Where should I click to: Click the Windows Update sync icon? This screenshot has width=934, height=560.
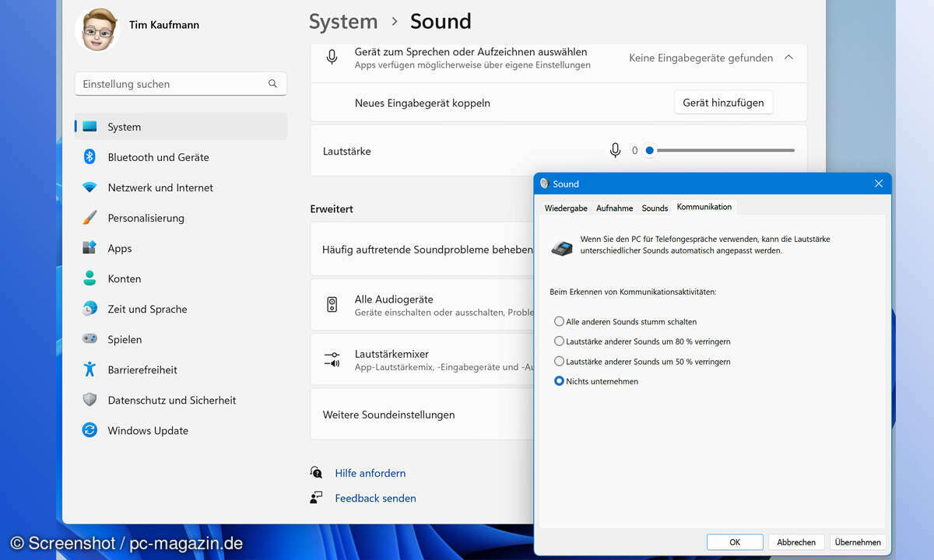pyautogui.click(x=90, y=430)
